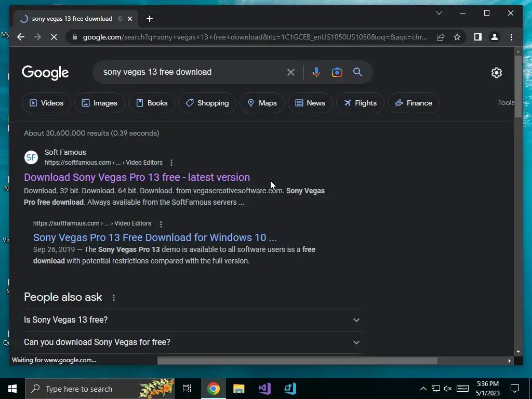Open three-dot menu beside second softfamous.com URL
The image size is (532, 399).
tap(161, 224)
